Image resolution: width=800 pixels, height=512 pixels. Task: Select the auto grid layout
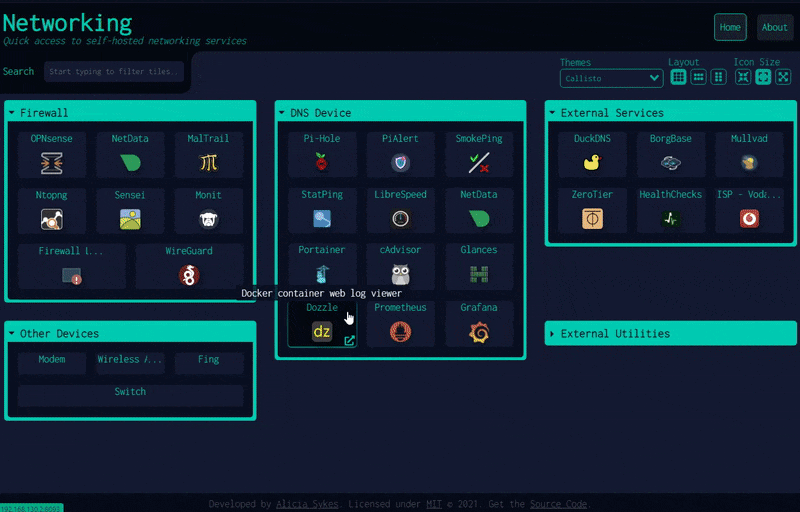pyautogui.click(x=678, y=78)
